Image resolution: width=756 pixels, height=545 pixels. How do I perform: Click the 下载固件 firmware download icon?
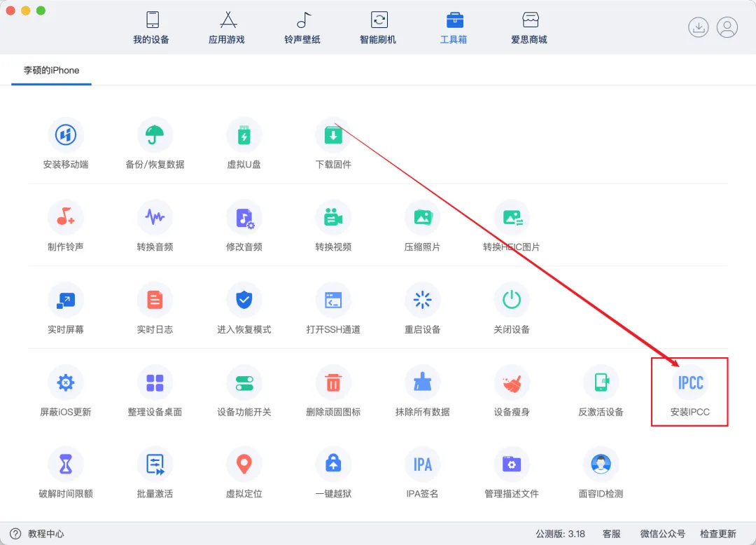333,135
